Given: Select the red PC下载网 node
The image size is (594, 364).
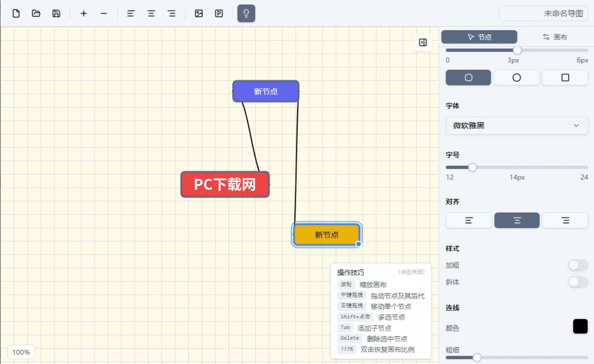Looking at the screenshot, I should [x=225, y=184].
